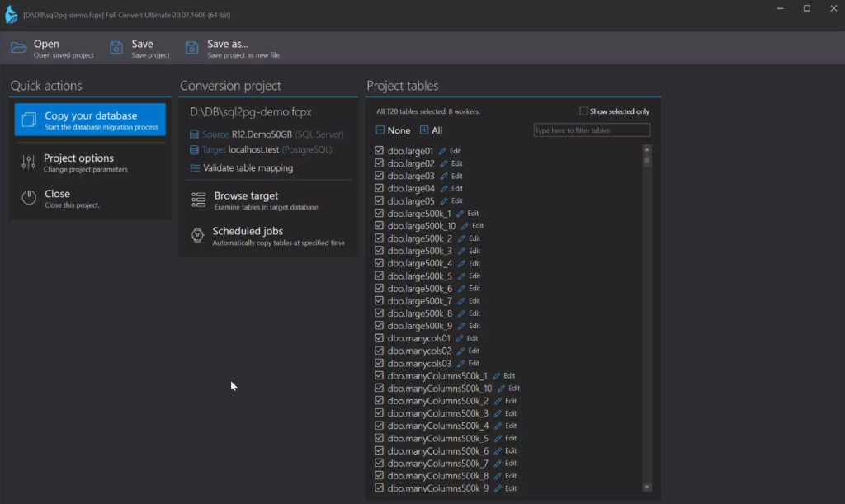Image resolution: width=845 pixels, height=504 pixels.
Task: Uncheck the dbo.large500k_1 checkbox
Action: pyautogui.click(x=380, y=213)
